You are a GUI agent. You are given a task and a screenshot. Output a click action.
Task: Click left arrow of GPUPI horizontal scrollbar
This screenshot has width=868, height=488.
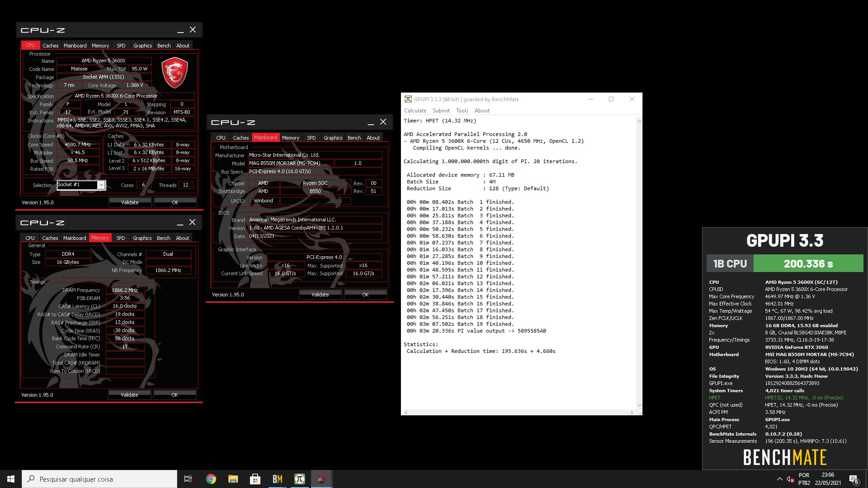pyautogui.click(x=406, y=413)
